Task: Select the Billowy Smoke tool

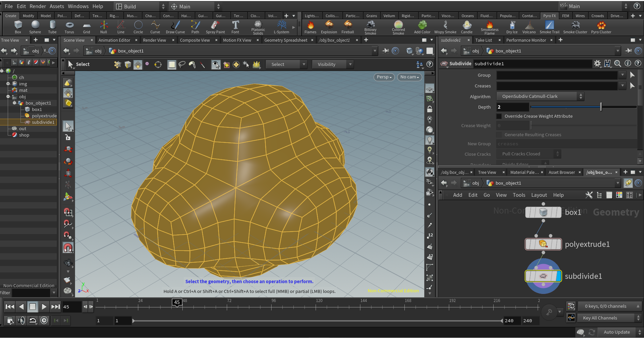Action: point(370,27)
